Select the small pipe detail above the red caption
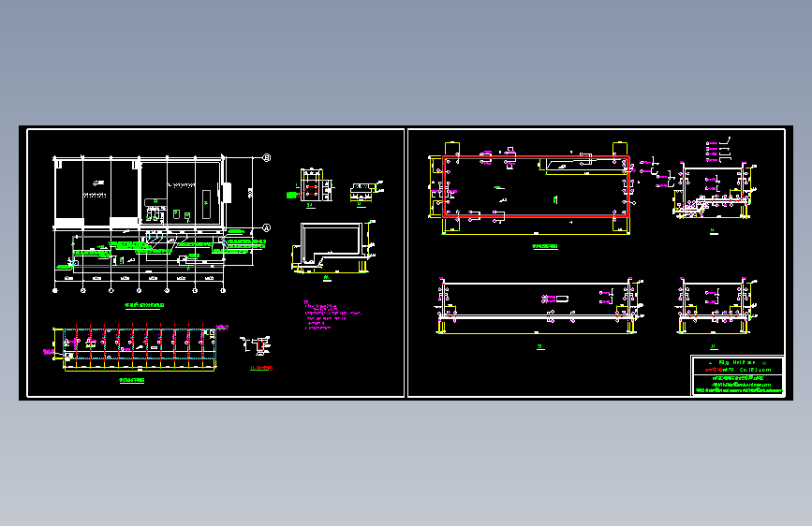 256,345
